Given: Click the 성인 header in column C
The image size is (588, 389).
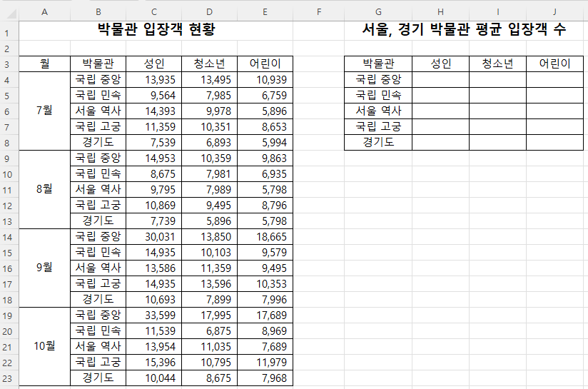Looking at the screenshot, I should 153,64.
